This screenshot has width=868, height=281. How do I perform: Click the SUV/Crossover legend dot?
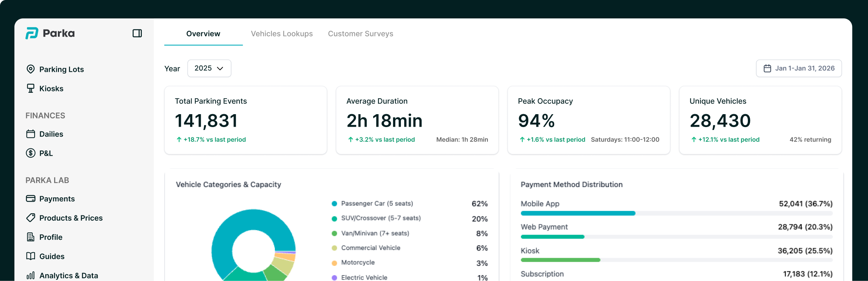(x=335, y=219)
